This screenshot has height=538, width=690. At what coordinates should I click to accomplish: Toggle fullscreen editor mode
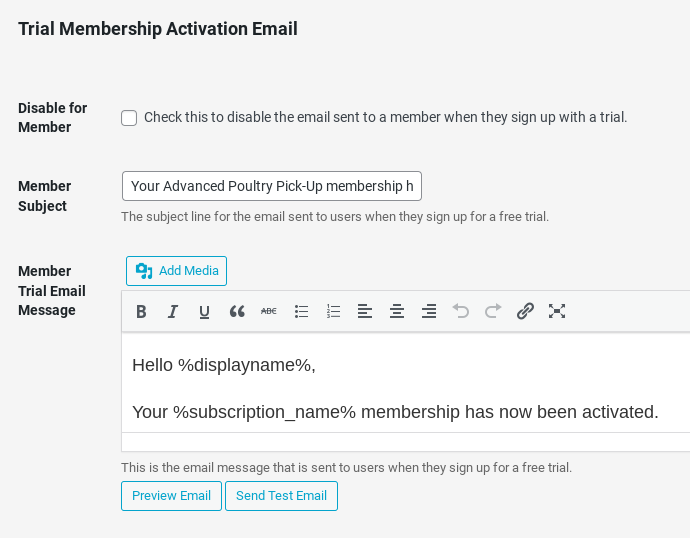[x=557, y=311]
